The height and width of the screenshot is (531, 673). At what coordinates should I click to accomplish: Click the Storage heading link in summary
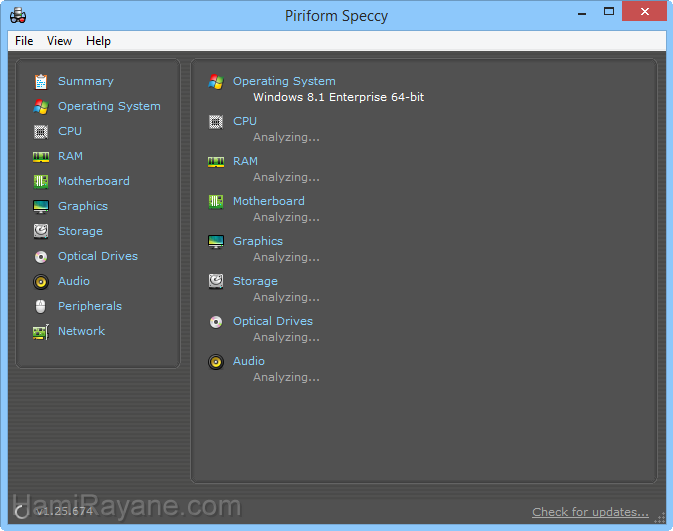coord(255,281)
